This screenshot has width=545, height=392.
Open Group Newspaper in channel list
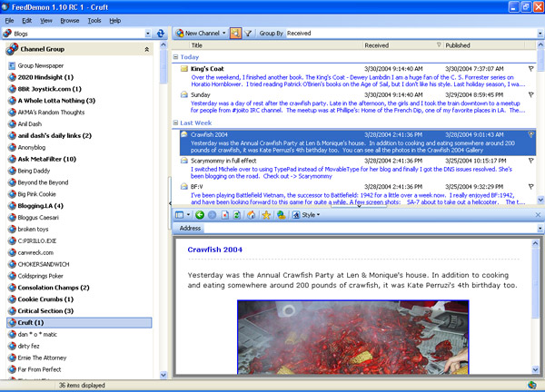point(40,65)
